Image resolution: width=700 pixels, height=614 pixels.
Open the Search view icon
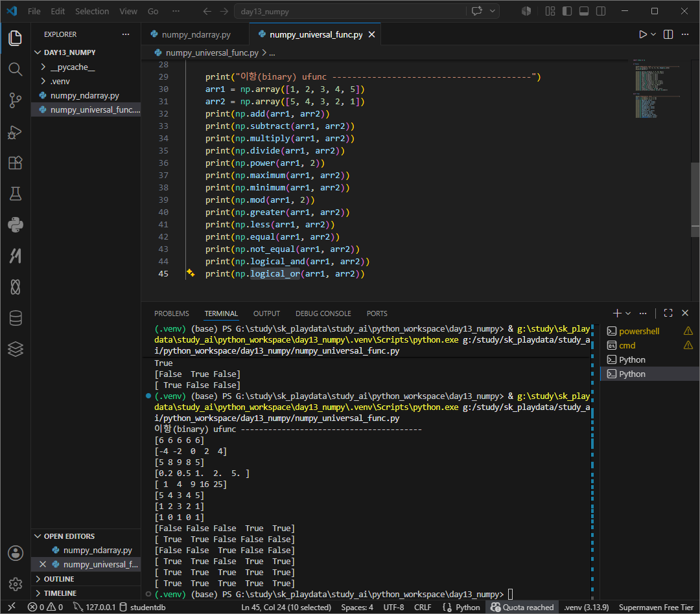pyautogui.click(x=15, y=69)
